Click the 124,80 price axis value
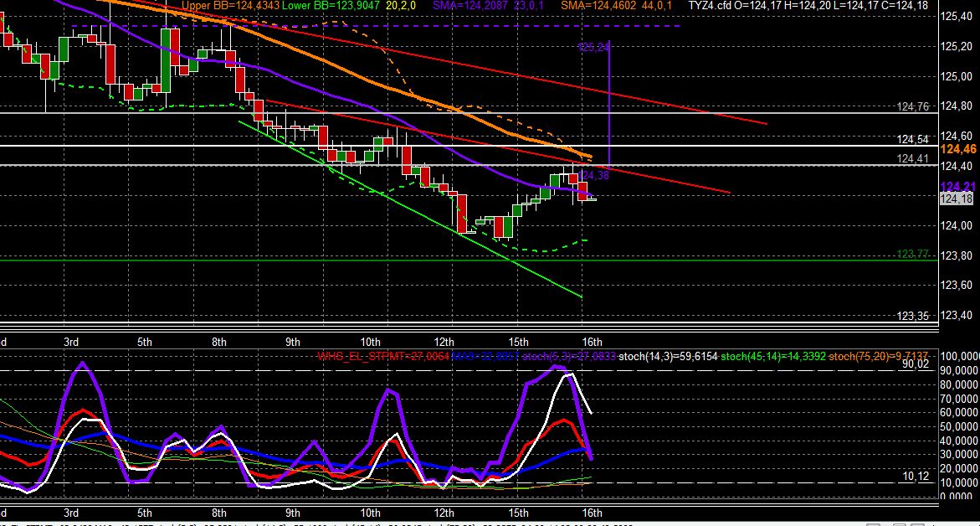The height and width of the screenshot is (526, 980). coord(957,106)
